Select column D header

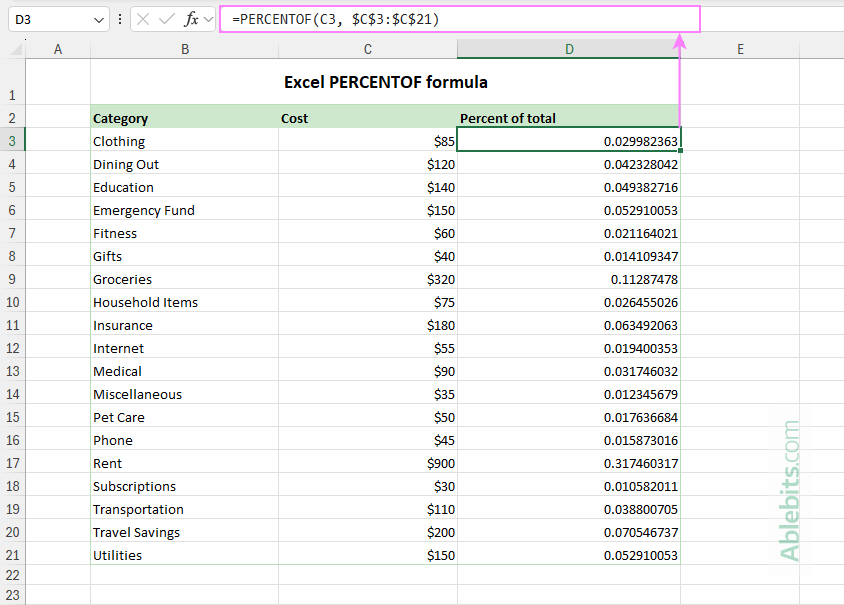click(569, 47)
